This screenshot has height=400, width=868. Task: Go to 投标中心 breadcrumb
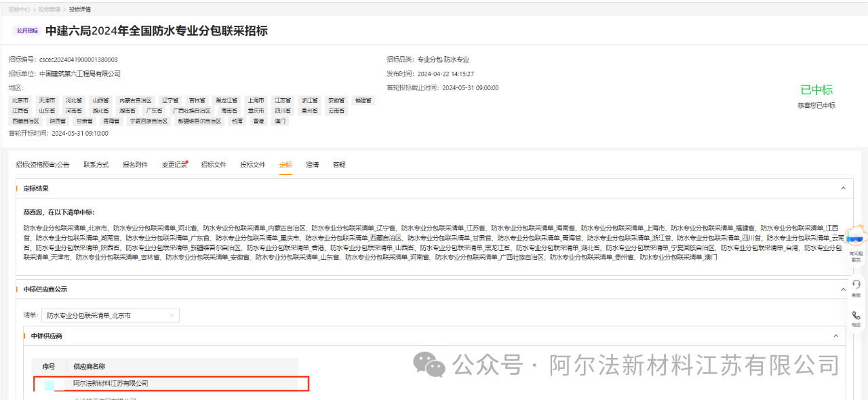(x=20, y=9)
